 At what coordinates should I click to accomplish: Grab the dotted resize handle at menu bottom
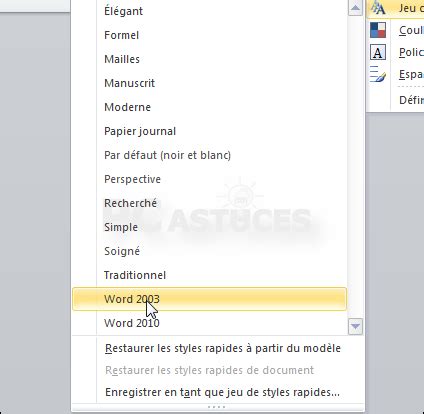(217, 407)
